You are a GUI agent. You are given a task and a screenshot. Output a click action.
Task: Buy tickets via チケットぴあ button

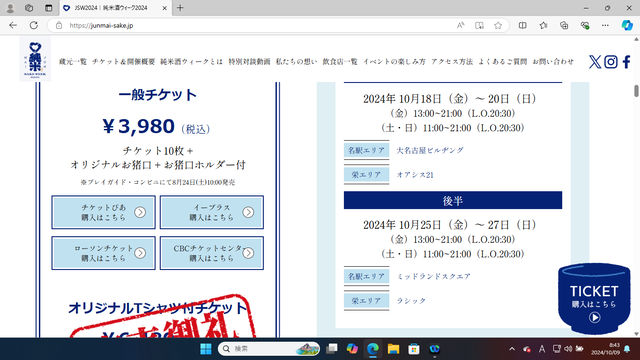103,212
